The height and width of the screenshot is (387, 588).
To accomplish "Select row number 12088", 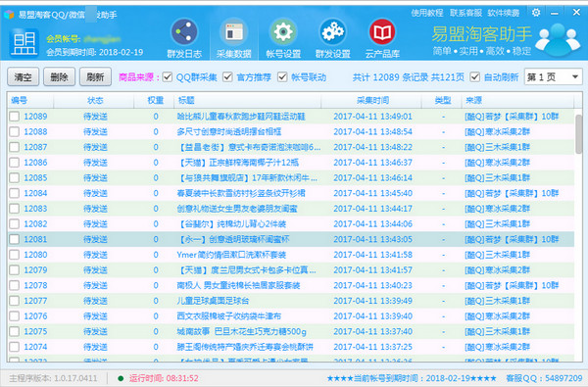I will (x=35, y=131).
